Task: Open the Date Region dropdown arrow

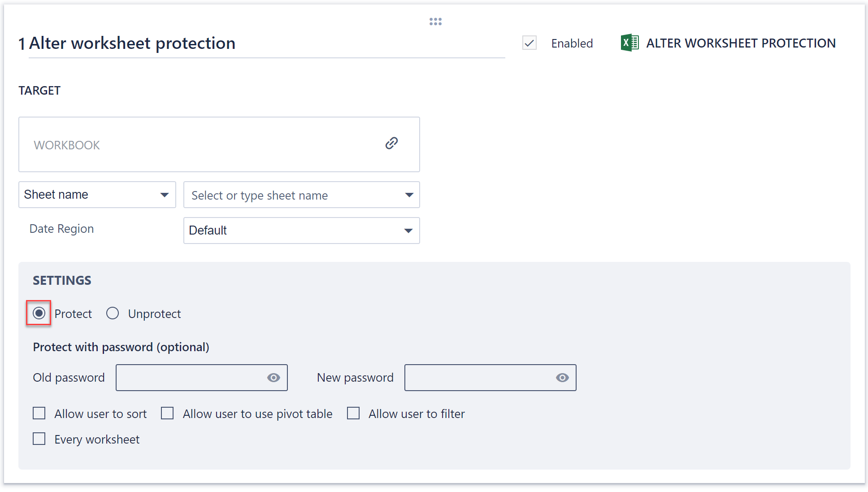Action: (408, 231)
